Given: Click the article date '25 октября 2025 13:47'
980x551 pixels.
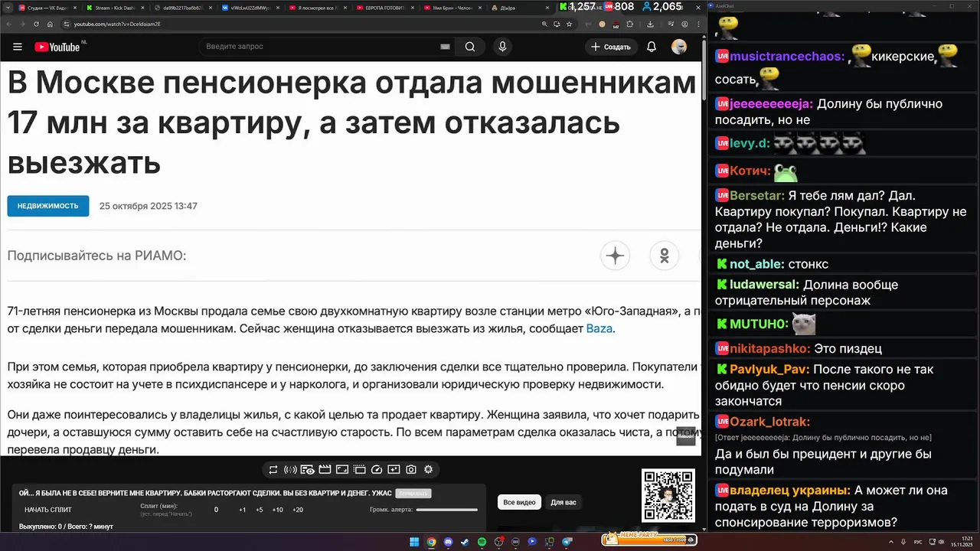Looking at the screenshot, I should tap(149, 206).
